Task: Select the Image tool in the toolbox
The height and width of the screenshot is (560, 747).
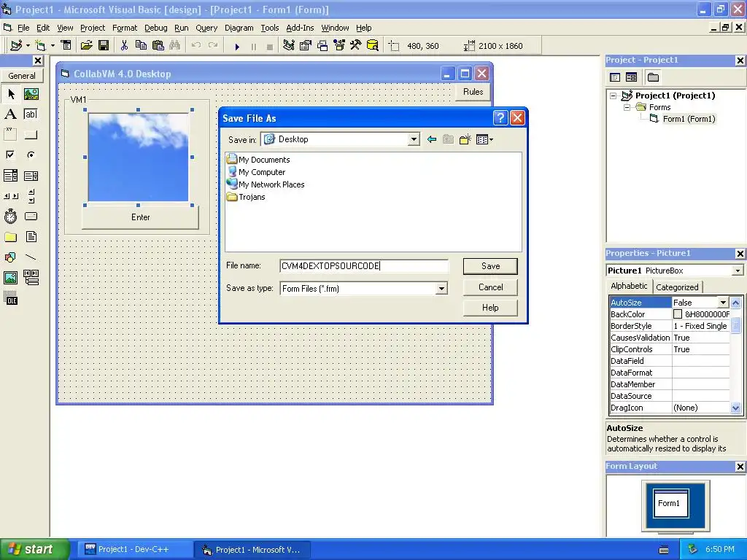Action: pyautogui.click(x=10, y=278)
